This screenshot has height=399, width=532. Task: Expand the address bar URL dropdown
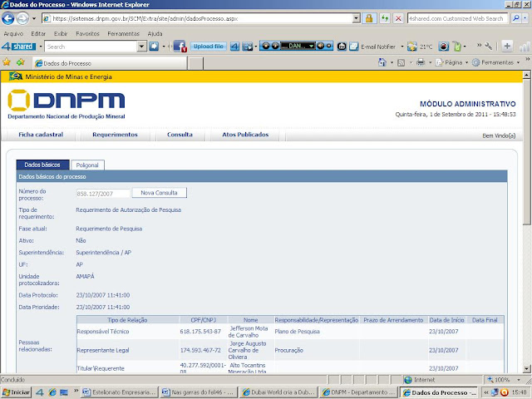(356, 18)
